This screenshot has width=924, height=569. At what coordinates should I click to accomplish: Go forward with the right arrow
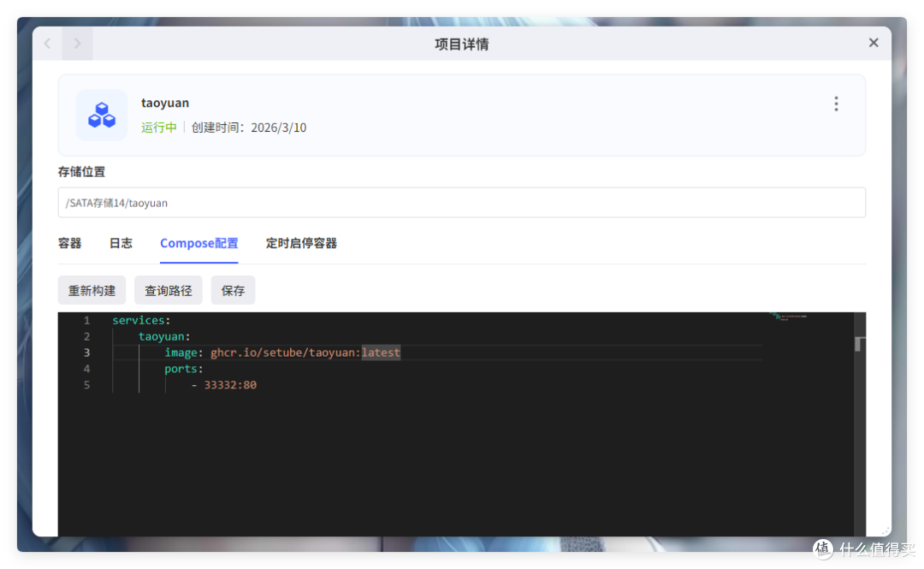[x=77, y=44]
